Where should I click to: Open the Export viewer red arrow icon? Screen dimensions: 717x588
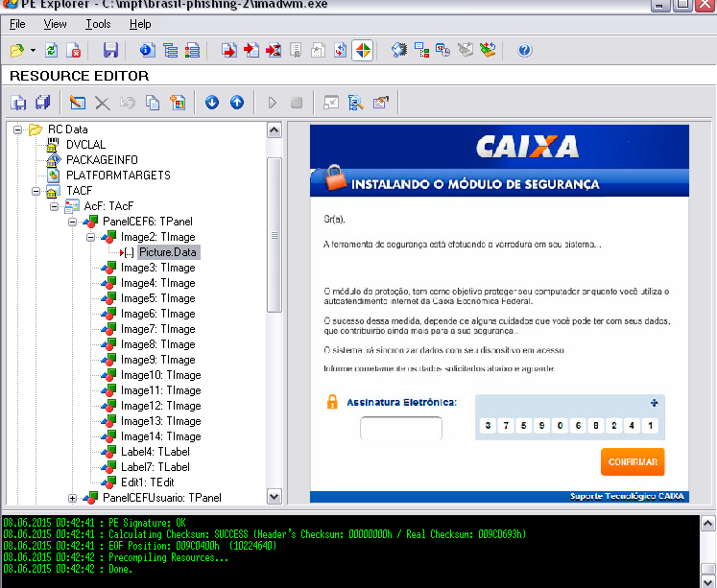tap(229, 50)
